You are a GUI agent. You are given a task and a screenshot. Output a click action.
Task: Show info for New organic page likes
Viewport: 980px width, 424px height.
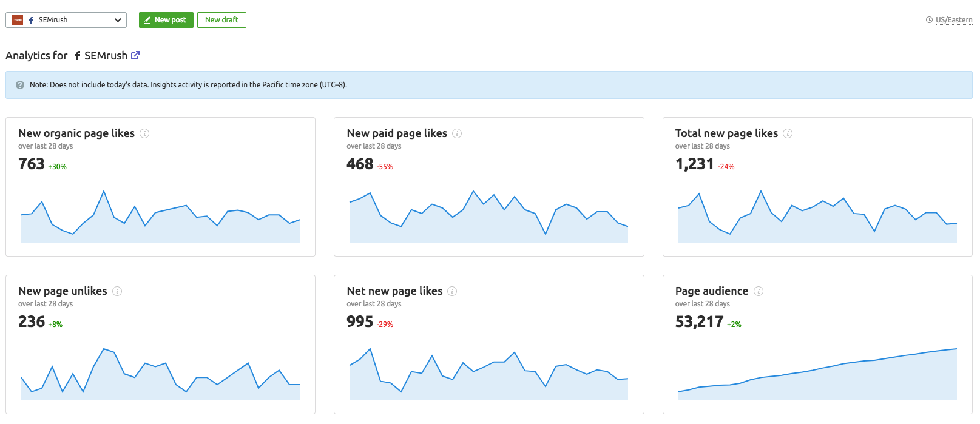(x=144, y=133)
